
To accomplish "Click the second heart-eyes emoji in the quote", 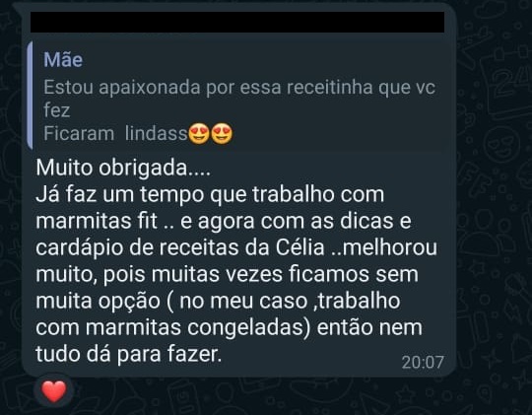I will 222,134.
